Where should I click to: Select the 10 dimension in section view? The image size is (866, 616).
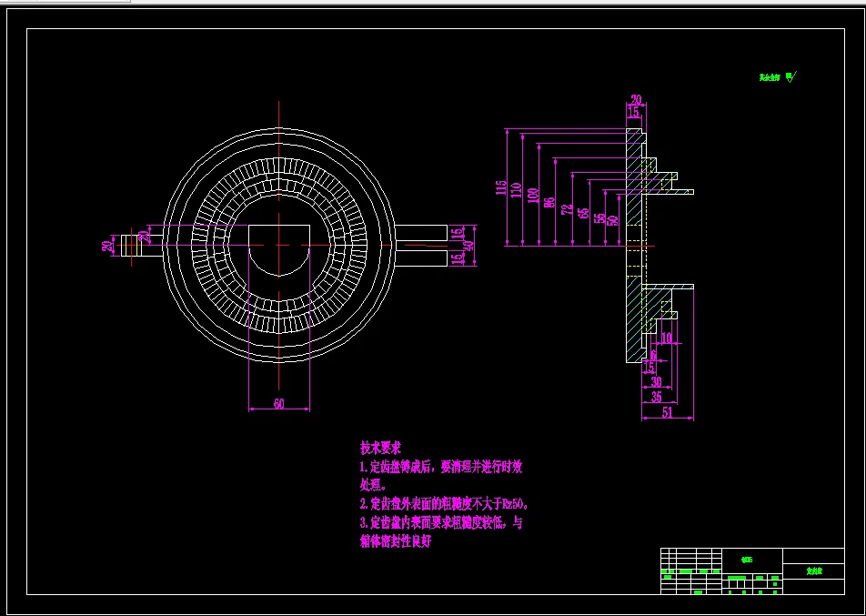(x=667, y=338)
